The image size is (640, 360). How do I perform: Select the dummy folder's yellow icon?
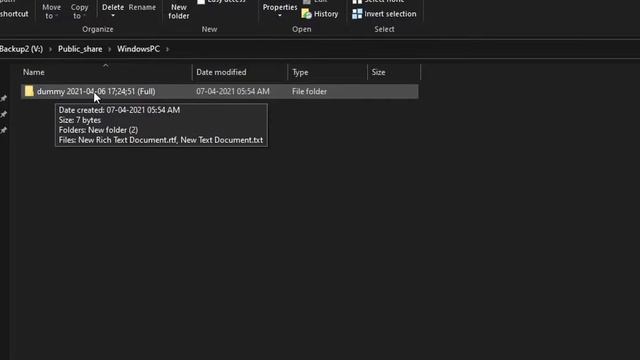pos(29,91)
